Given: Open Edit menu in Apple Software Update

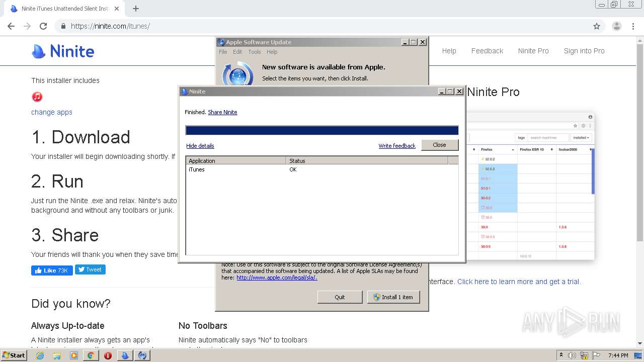Looking at the screenshot, I should coord(237,52).
